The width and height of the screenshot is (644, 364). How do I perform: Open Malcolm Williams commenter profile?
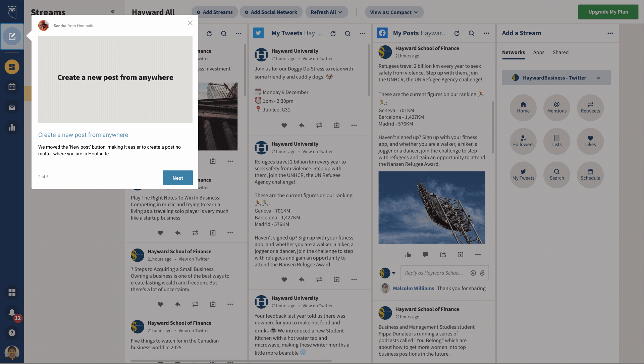pyautogui.click(x=413, y=289)
